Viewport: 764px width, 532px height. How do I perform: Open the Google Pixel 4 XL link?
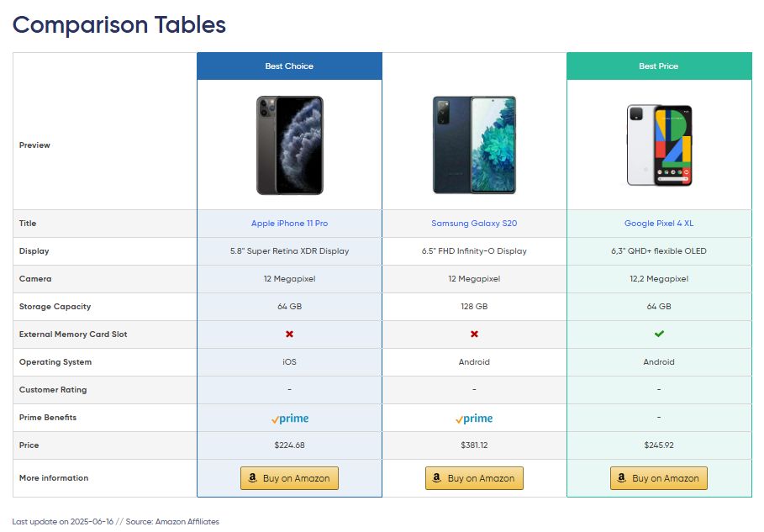tap(659, 223)
